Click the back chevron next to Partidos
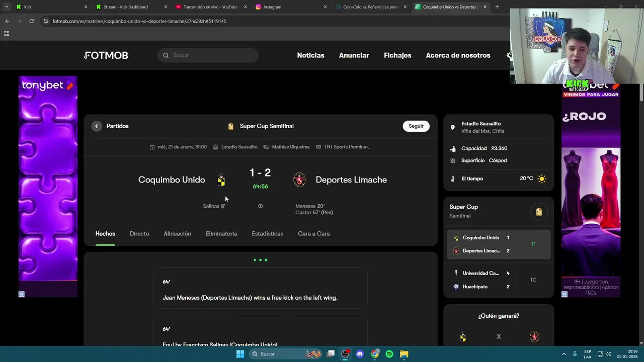This screenshot has height=362, width=644. 97,126
